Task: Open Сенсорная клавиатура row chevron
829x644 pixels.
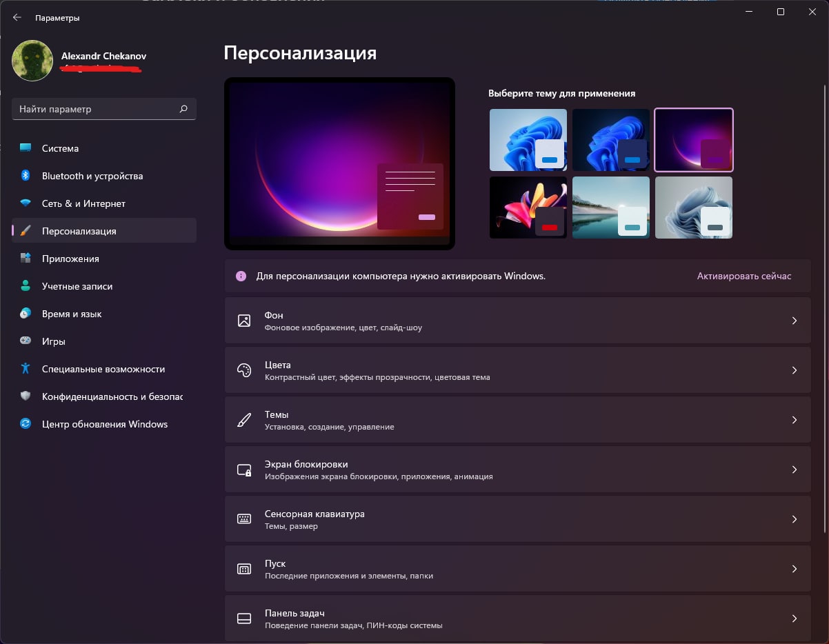Action: click(x=794, y=519)
